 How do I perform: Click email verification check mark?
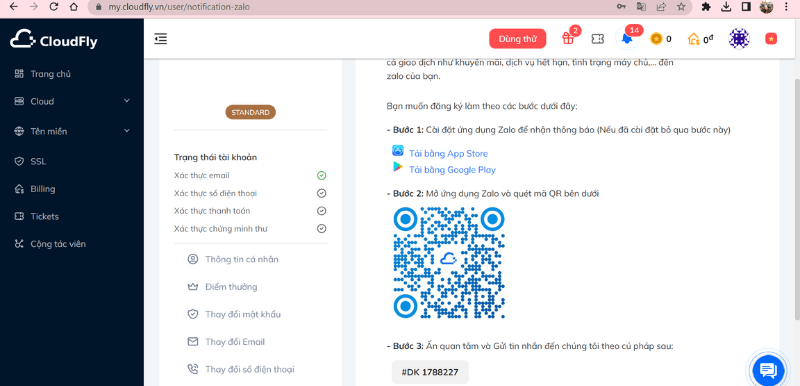(x=321, y=175)
